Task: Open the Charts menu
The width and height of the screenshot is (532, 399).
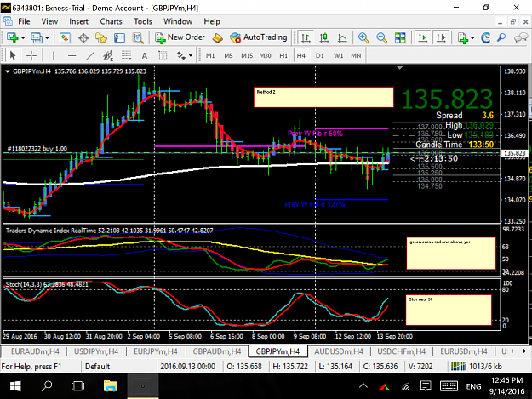Action: coord(111,22)
